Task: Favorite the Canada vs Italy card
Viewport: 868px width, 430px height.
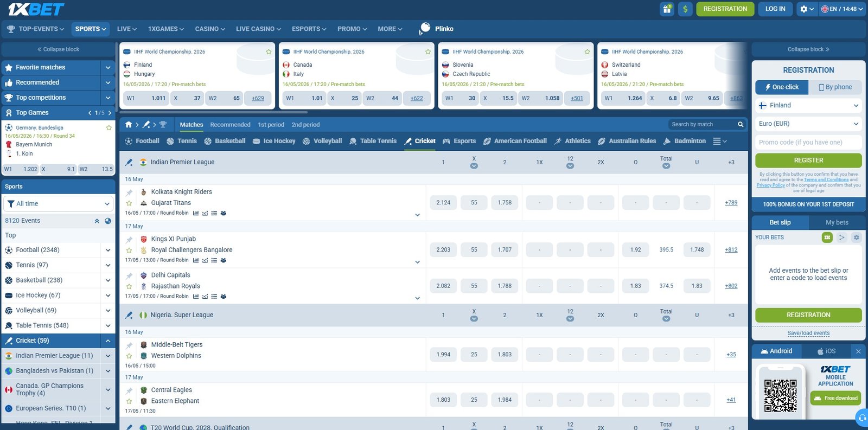Action: [x=428, y=52]
